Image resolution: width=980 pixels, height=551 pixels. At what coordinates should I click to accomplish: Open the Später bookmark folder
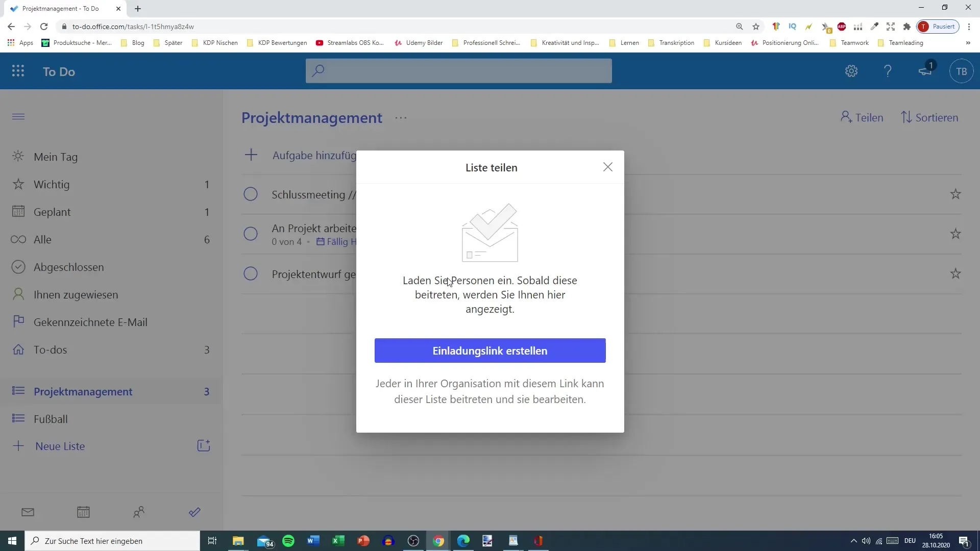click(x=168, y=43)
